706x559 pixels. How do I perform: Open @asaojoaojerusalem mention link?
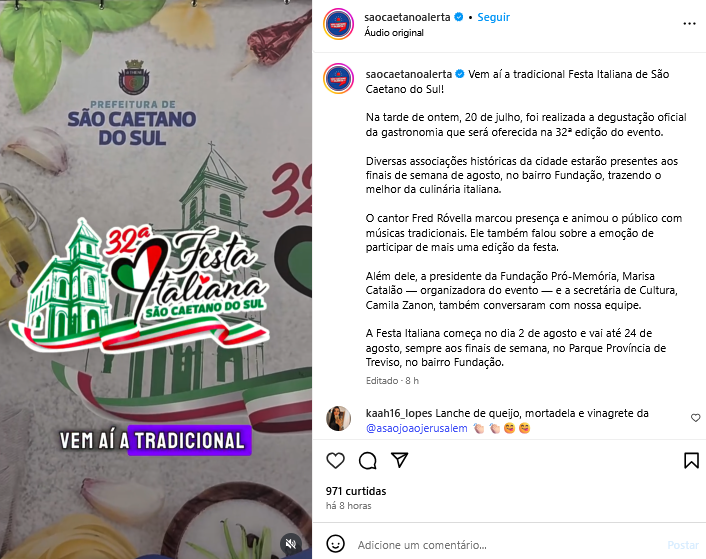[x=416, y=428]
